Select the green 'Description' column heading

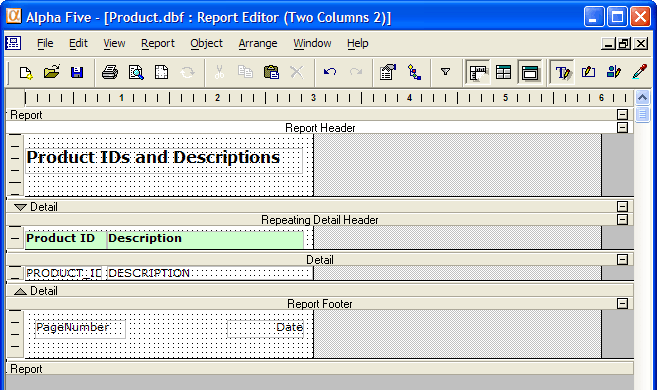[205, 239]
